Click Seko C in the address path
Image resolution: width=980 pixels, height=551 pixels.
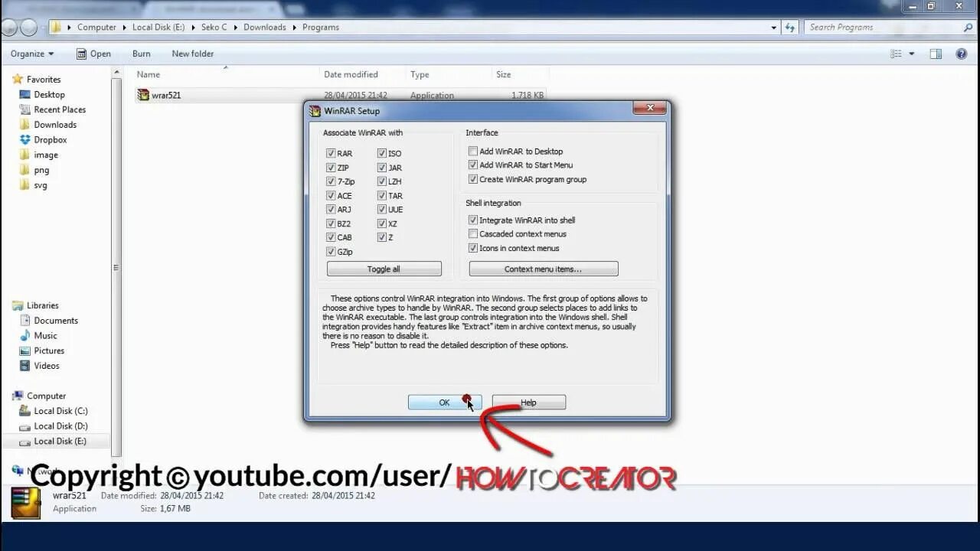pyautogui.click(x=214, y=27)
